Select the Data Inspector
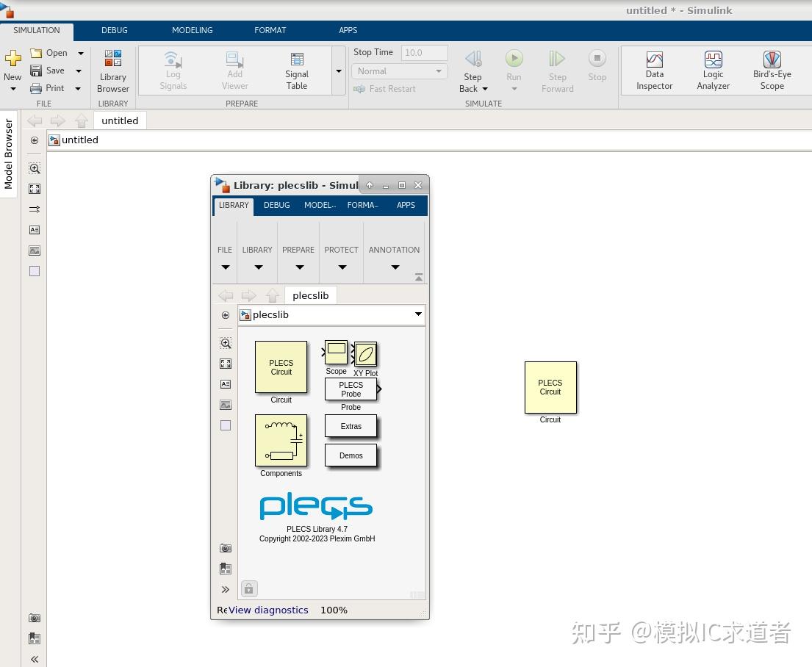This screenshot has height=667, width=812. 654,68
